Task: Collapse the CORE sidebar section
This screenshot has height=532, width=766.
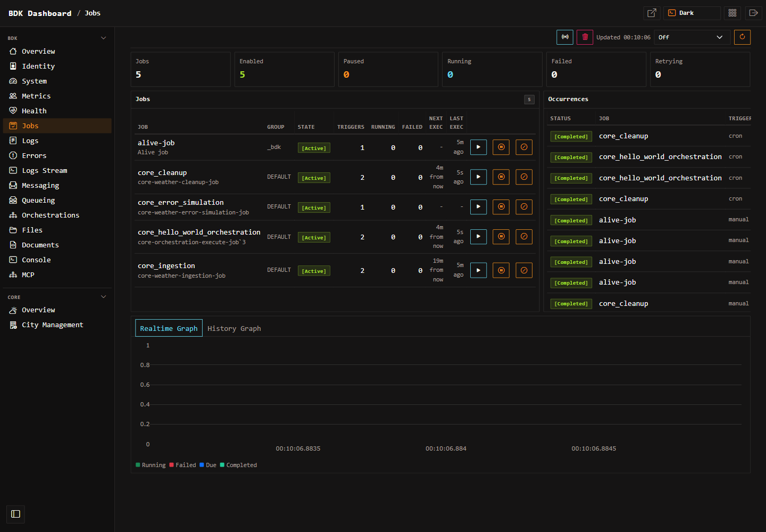Action: pos(103,297)
